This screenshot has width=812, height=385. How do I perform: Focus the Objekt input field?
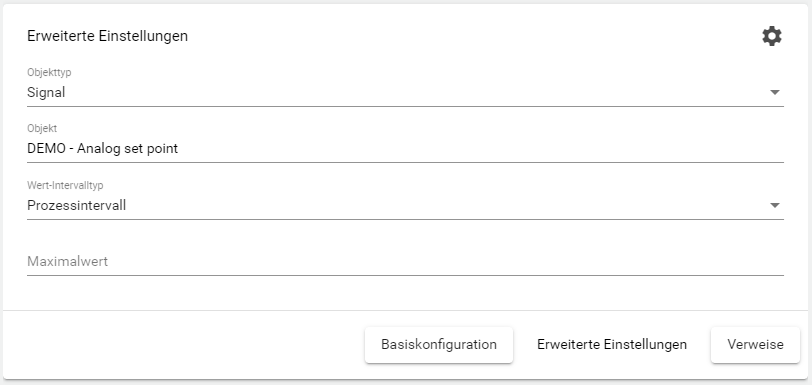(x=405, y=149)
